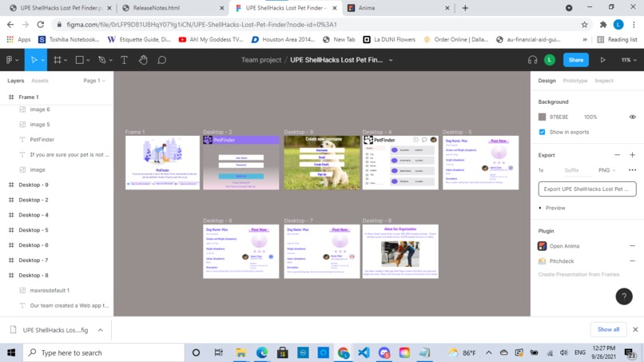Open the Add comment tool

point(162,60)
